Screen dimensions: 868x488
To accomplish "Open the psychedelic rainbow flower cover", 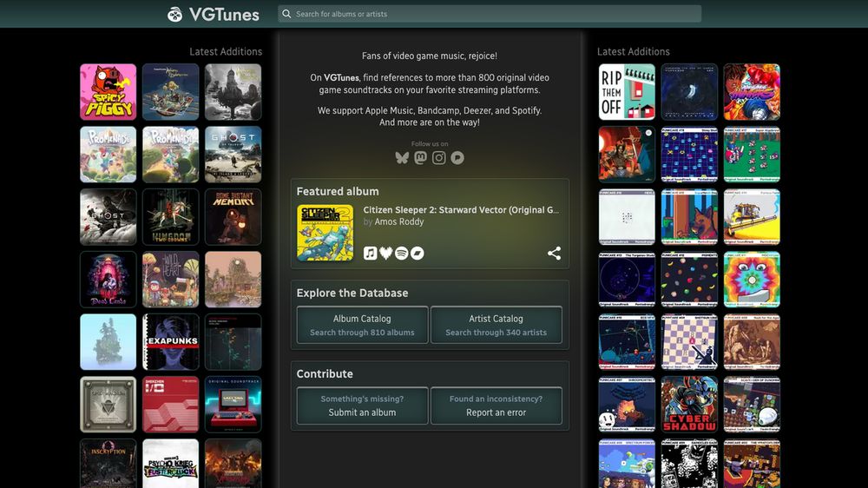I will click(752, 280).
